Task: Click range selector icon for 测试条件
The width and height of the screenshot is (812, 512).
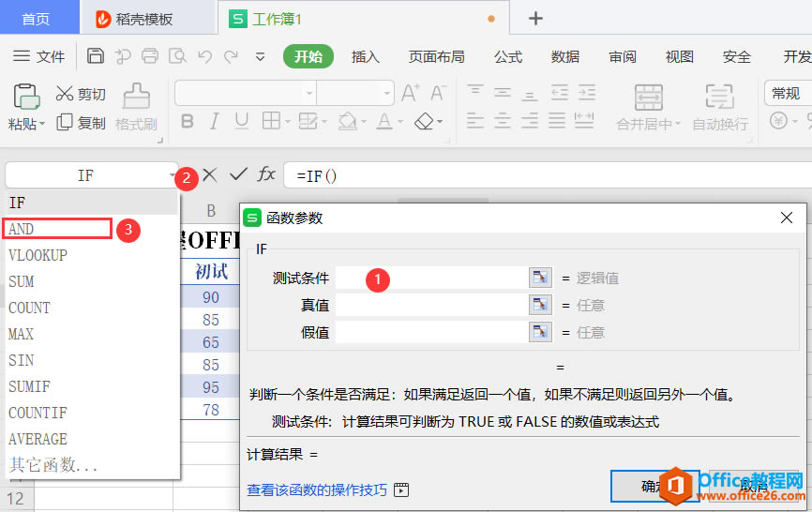Action: pyautogui.click(x=540, y=278)
